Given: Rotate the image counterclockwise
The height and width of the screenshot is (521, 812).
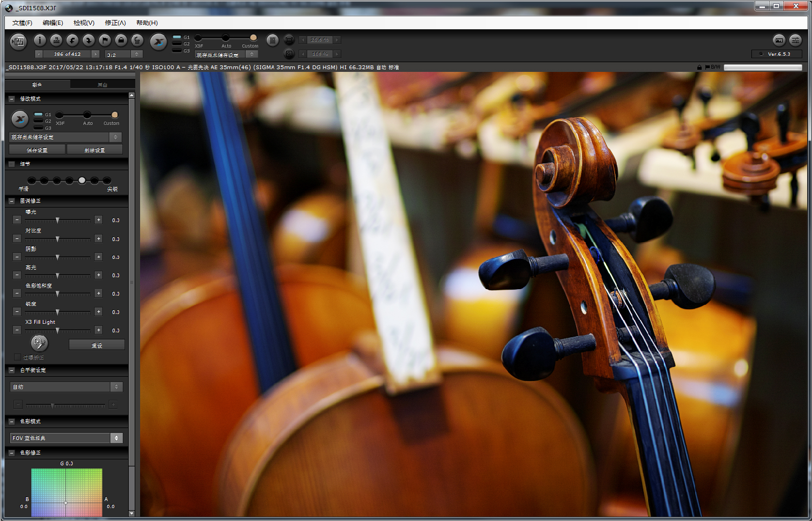Looking at the screenshot, I should click(x=72, y=40).
